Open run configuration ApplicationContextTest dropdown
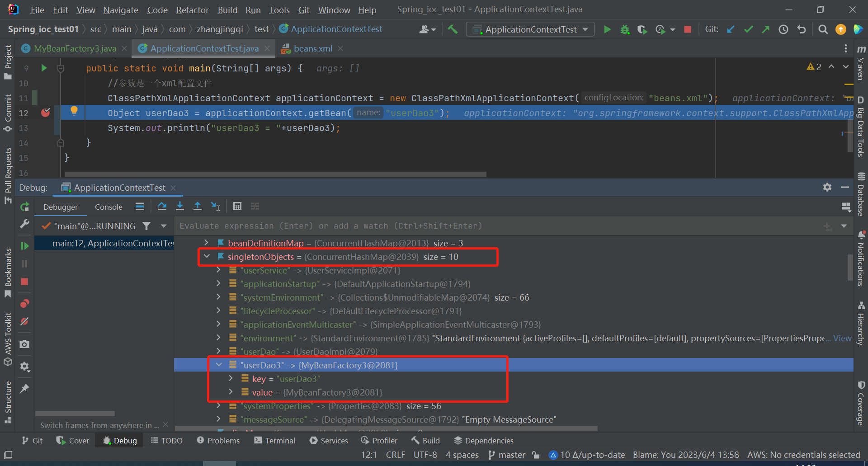Image resolution: width=868 pixels, height=466 pixels. click(531, 29)
